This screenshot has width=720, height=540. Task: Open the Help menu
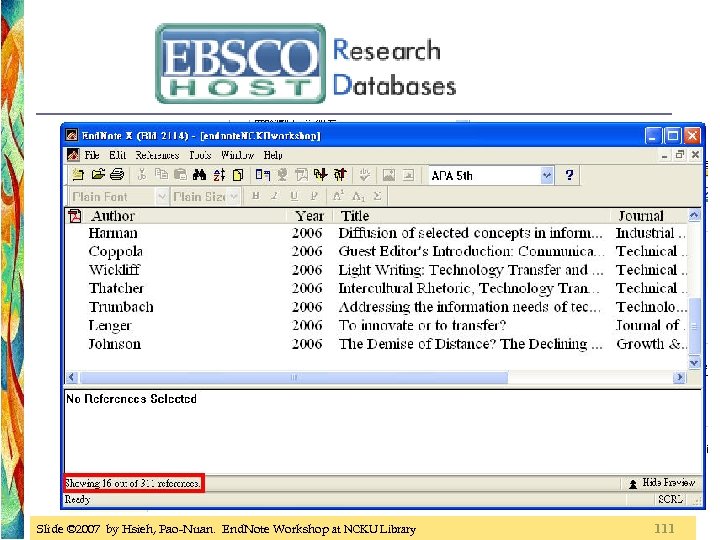273,155
